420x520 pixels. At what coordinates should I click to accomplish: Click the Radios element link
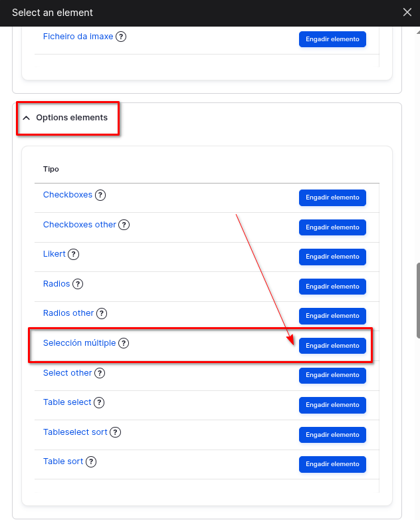(56, 284)
